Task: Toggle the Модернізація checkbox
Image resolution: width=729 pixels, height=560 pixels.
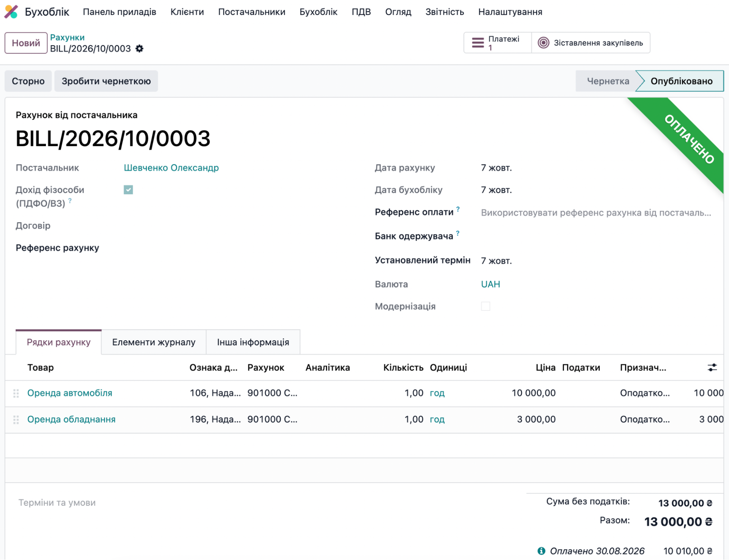Action: coord(486,306)
